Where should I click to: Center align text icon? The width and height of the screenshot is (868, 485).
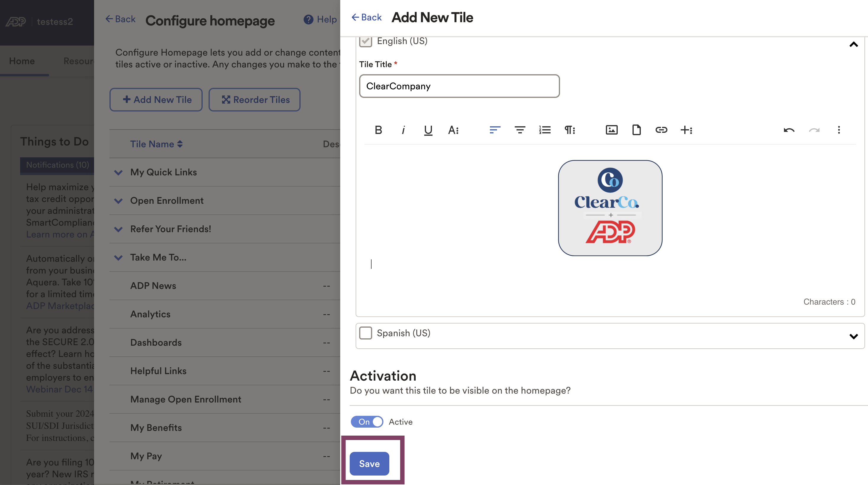(519, 130)
